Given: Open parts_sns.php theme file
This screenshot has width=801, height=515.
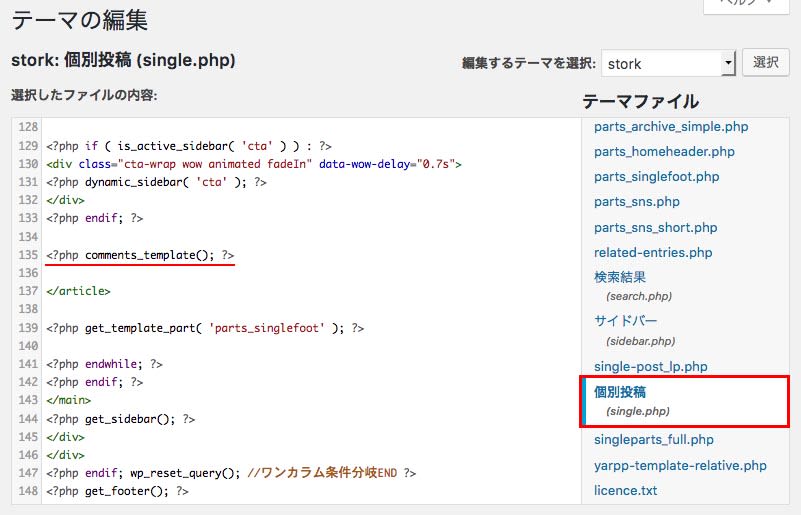Looking at the screenshot, I should click(637, 202).
